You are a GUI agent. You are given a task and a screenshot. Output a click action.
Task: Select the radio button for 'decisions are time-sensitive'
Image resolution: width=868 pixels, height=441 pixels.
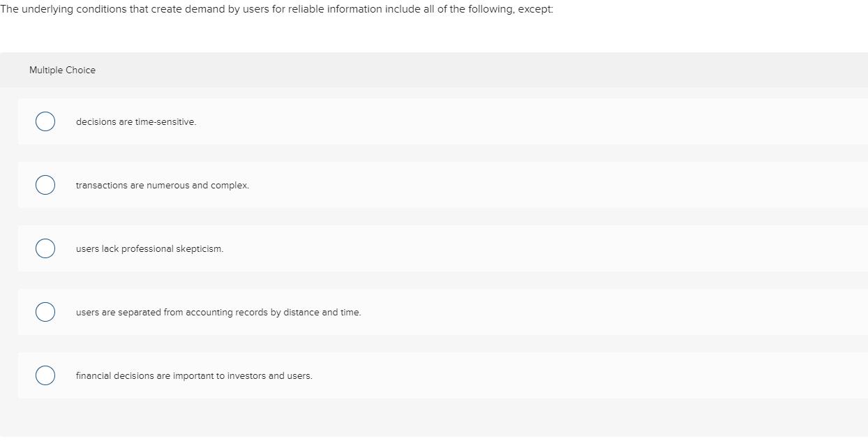45,121
